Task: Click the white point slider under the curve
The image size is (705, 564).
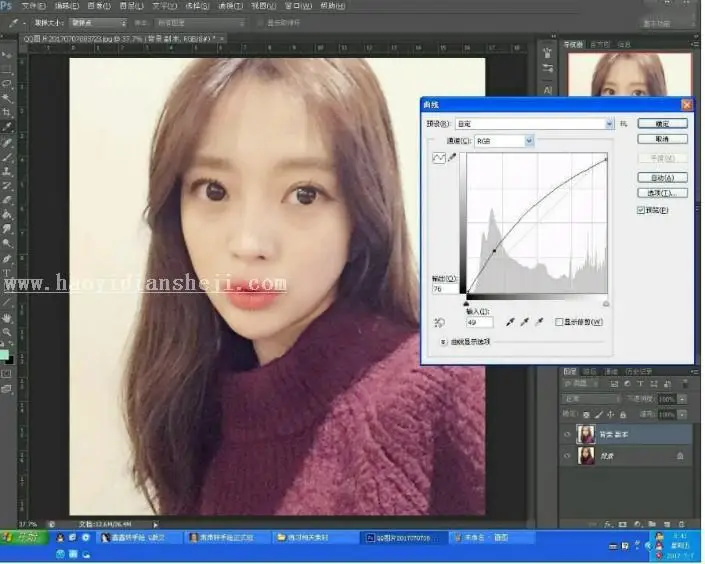Action: (606, 304)
